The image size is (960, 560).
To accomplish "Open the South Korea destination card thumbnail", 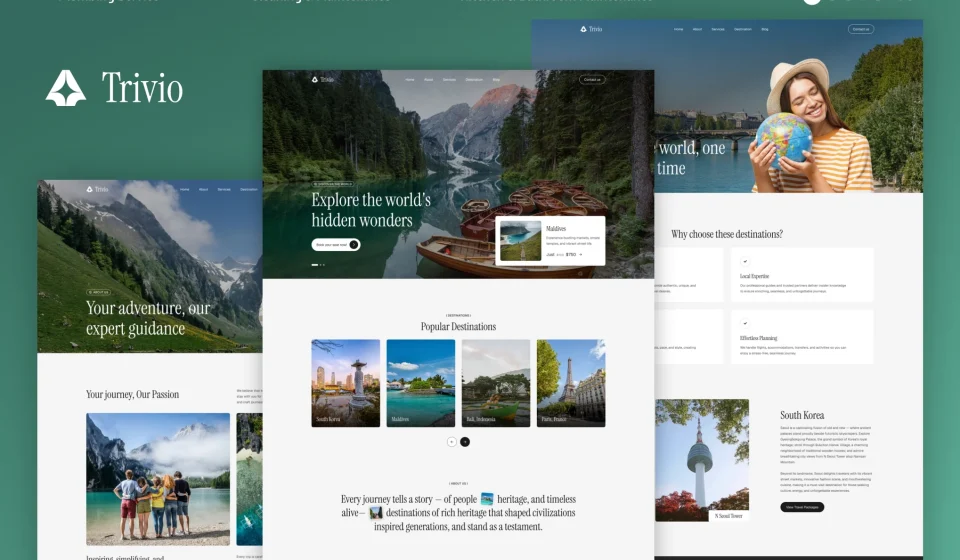I will 345,383.
